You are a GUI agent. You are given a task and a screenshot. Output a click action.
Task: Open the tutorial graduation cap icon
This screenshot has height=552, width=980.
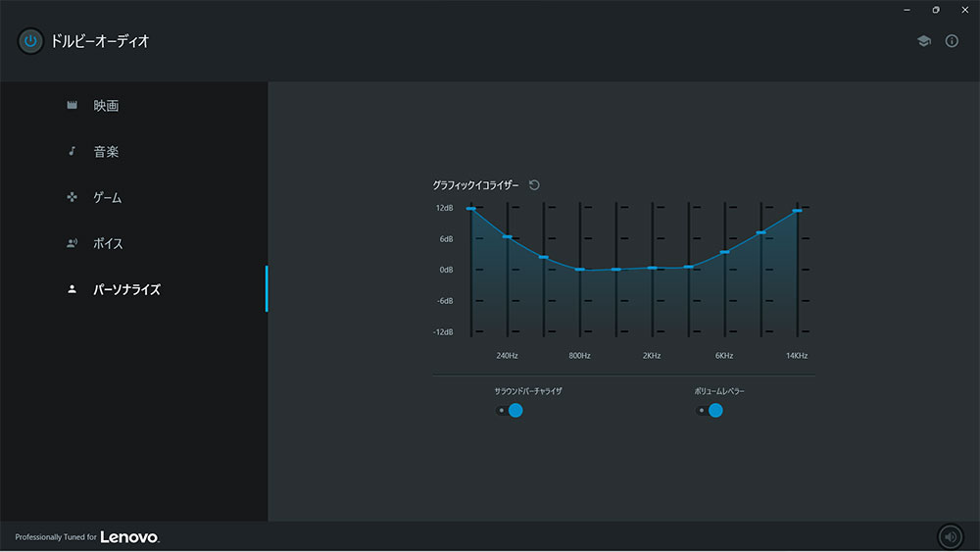click(x=923, y=41)
